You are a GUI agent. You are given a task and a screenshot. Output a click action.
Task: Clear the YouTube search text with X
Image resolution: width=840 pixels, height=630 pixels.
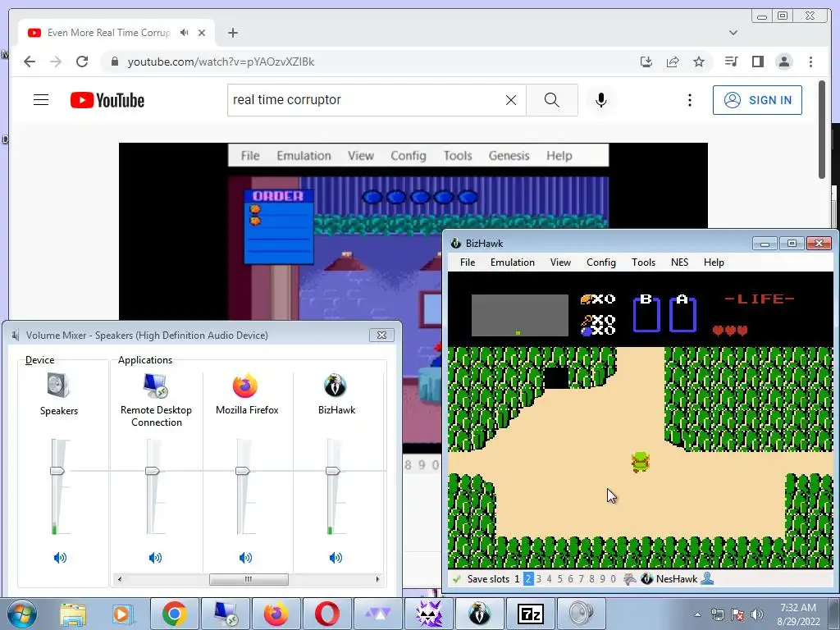pyautogui.click(x=511, y=100)
